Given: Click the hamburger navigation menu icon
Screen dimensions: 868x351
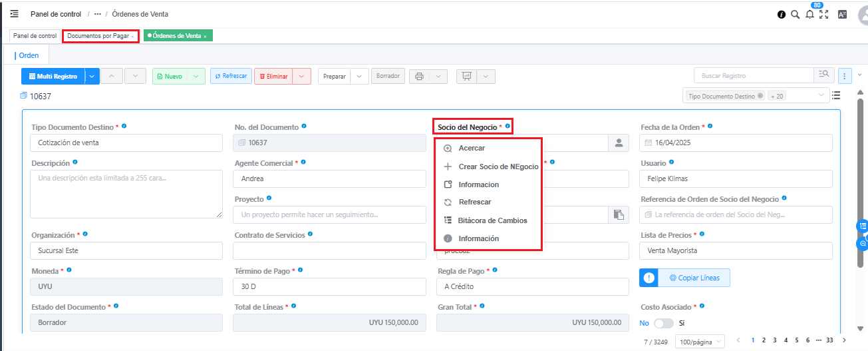Looking at the screenshot, I should (x=14, y=14).
